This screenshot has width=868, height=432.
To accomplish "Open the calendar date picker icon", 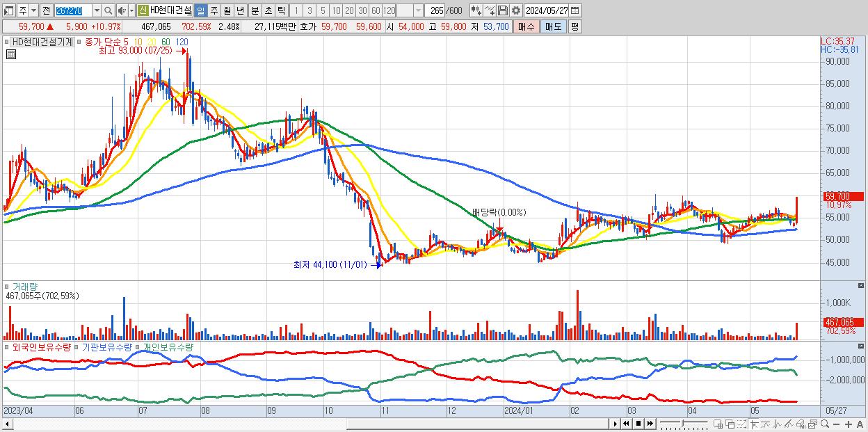I will (x=574, y=10).
